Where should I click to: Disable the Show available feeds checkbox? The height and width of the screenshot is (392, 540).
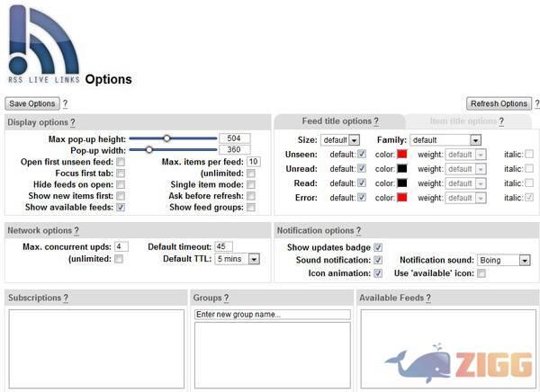point(121,207)
